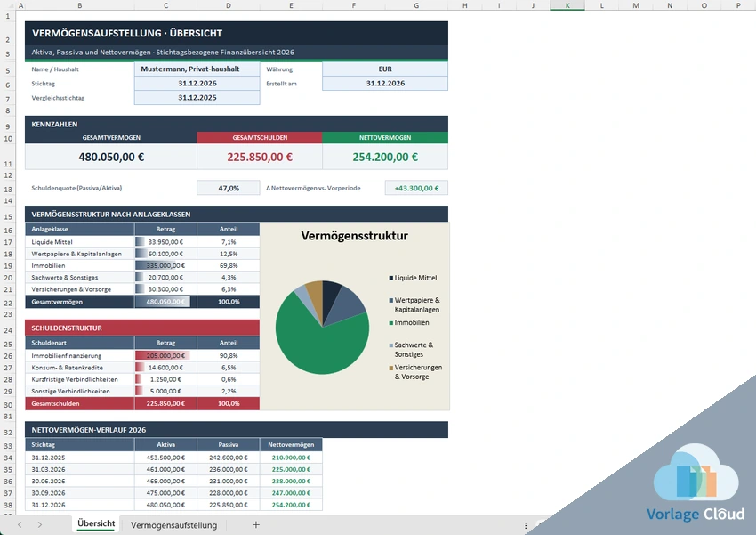Click the 30.06.2026 Aktiva value 469.000,00 €
Screen dimensions: 756x535
click(x=165, y=481)
